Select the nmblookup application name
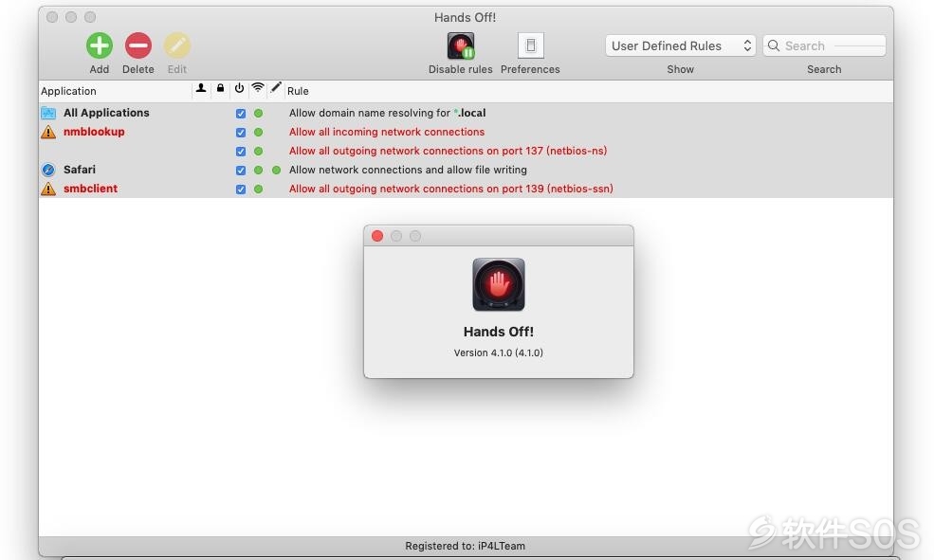The image size is (934, 560). click(94, 132)
